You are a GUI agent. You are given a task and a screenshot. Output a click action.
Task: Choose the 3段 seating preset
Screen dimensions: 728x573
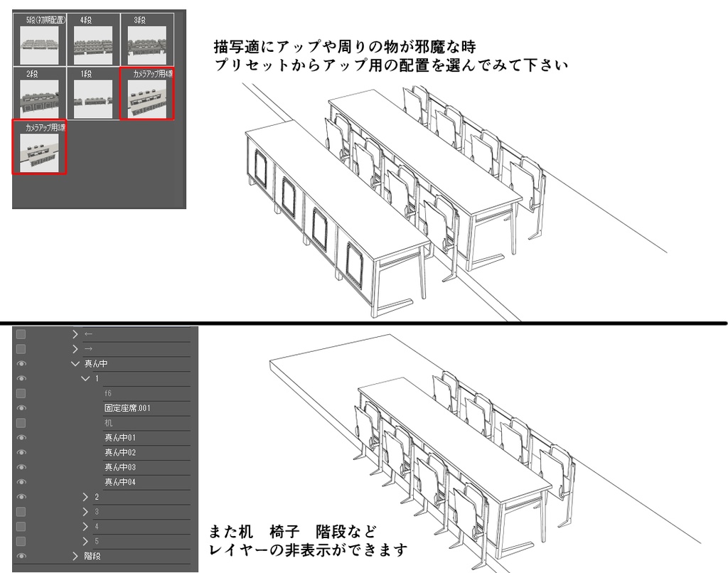[x=147, y=39]
